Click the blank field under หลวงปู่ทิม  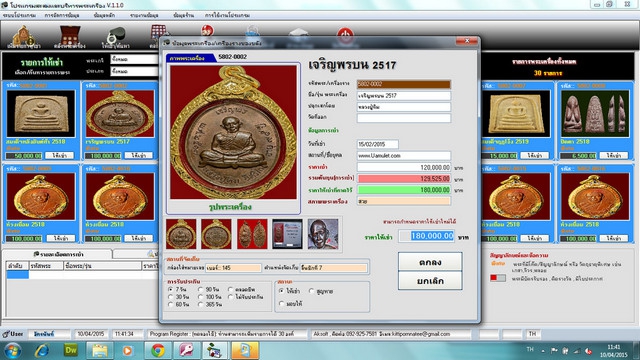tap(404, 118)
